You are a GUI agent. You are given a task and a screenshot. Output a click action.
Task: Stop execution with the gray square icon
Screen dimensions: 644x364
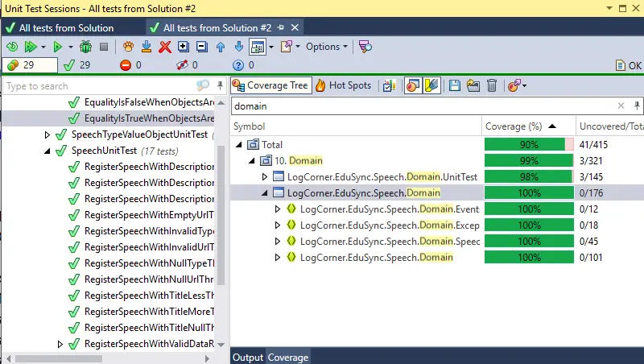tap(104, 47)
